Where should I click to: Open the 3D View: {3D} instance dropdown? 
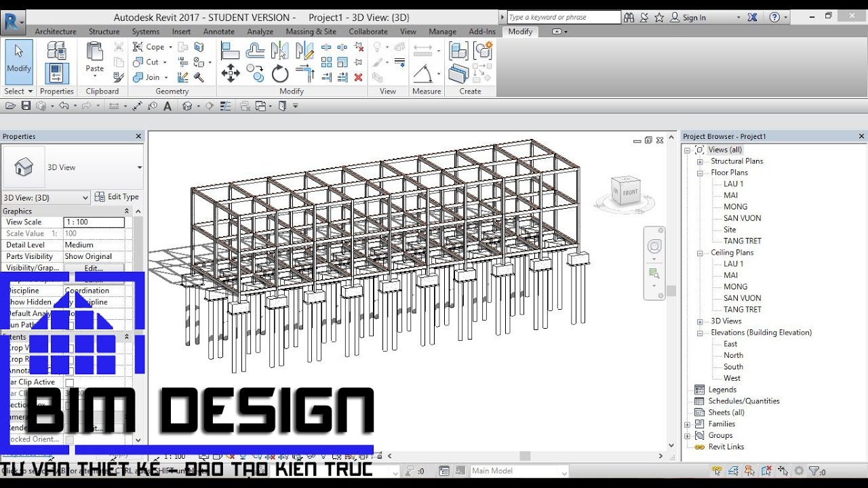click(x=85, y=197)
